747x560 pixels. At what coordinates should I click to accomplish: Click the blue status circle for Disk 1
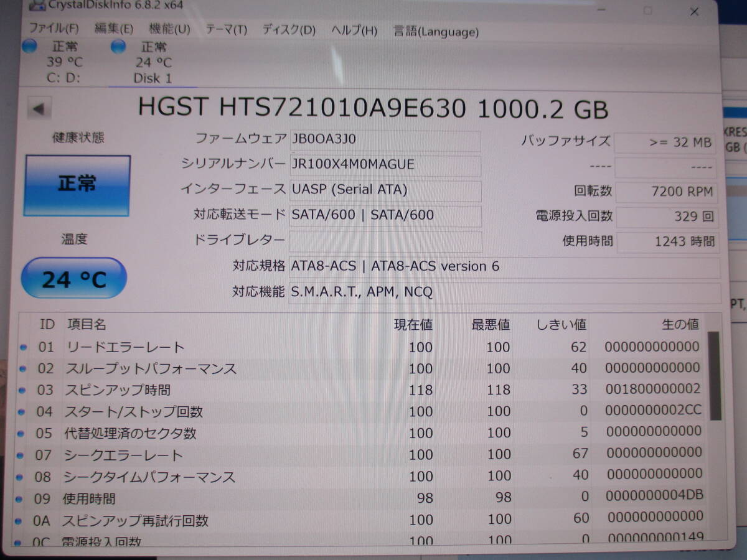(118, 46)
